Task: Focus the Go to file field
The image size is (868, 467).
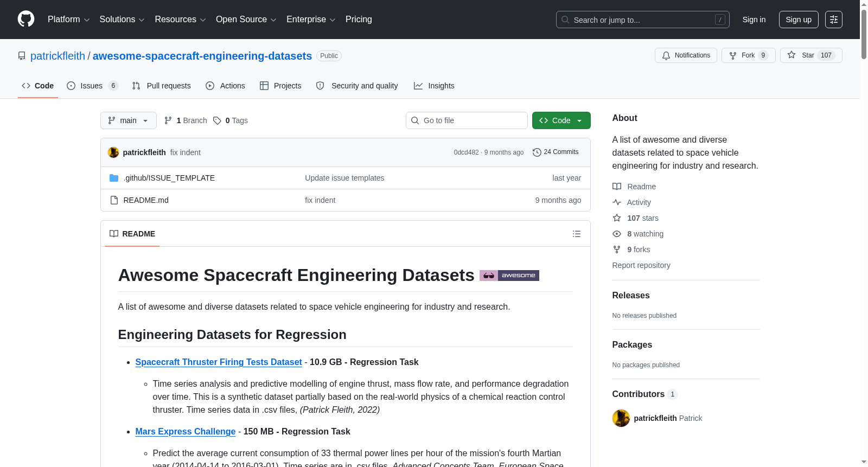Action: pos(467,120)
